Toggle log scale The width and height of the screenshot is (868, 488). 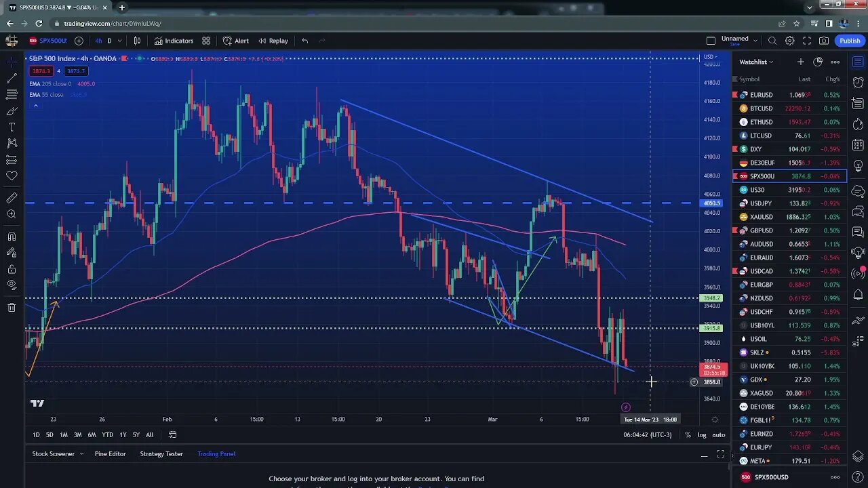pos(702,434)
